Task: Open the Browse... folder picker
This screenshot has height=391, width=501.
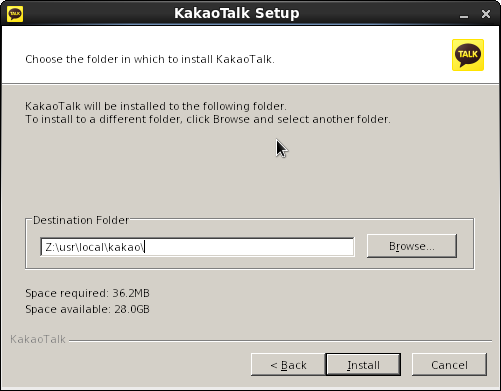Action: click(412, 246)
